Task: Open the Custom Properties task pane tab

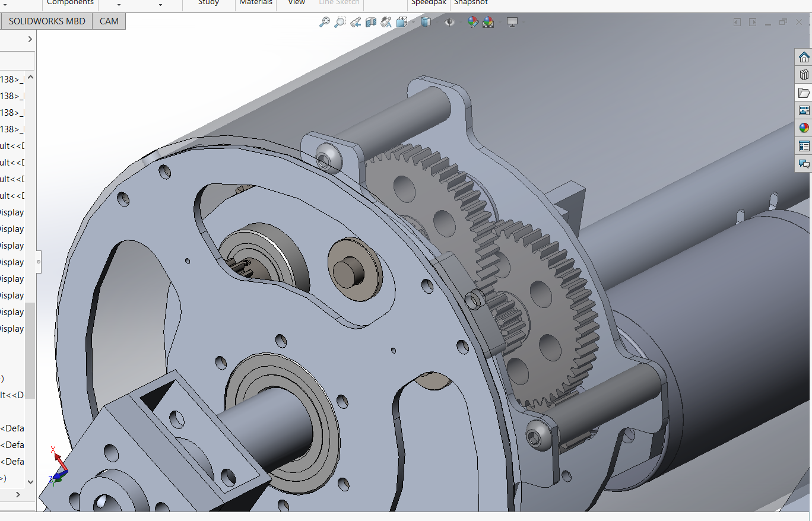Action: tap(804, 145)
